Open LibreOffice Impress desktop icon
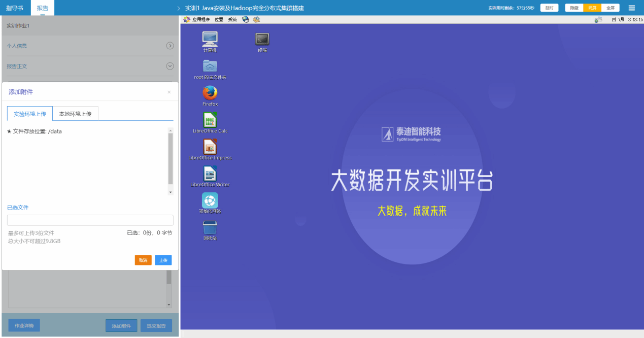This screenshot has width=644, height=338. tap(210, 149)
